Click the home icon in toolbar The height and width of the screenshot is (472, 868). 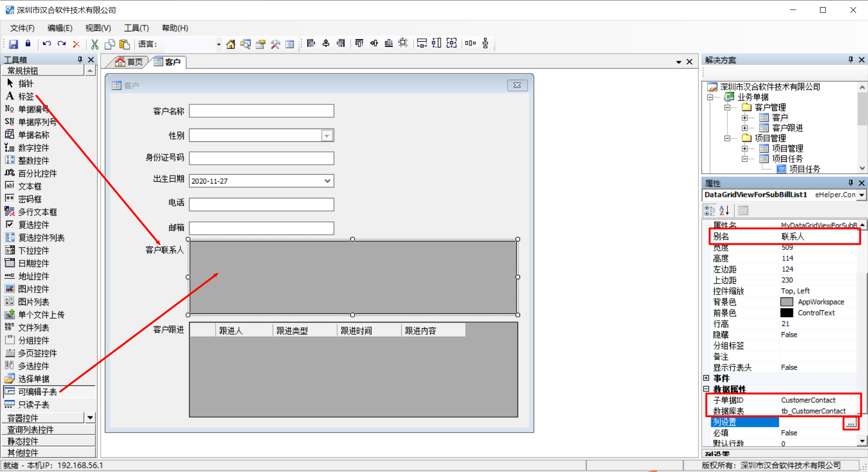(231, 44)
